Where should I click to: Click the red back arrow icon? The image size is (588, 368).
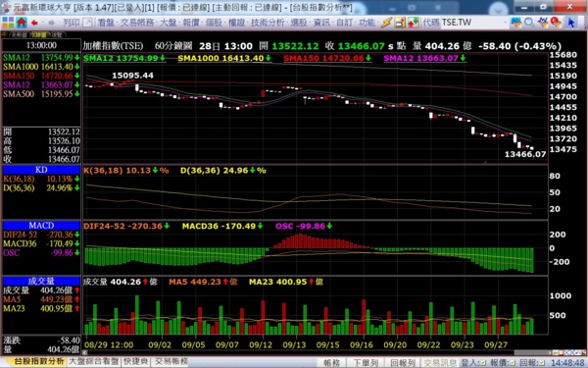tap(35, 23)
